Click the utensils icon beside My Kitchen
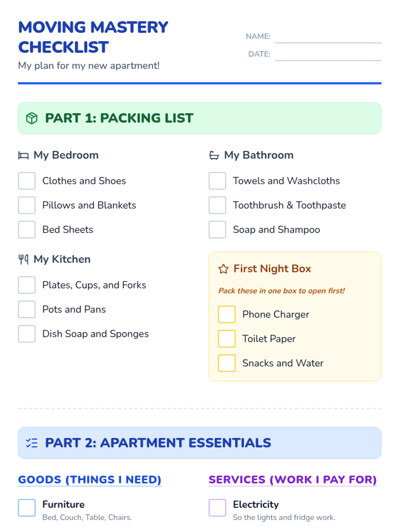Screen dimensions: 399x532 (x=23, y=259)
